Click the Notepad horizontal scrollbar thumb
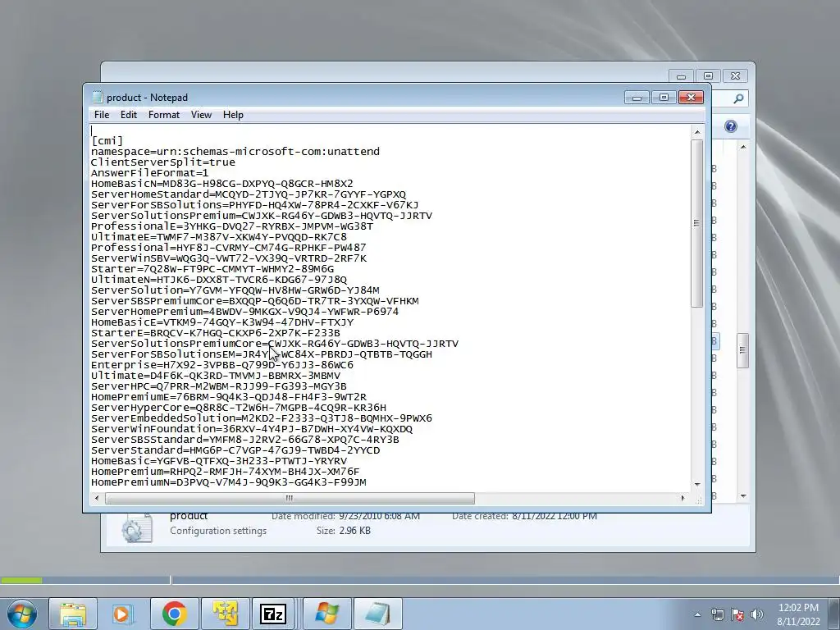The height and width of the screenshot is (630, 840). [290, 498]
